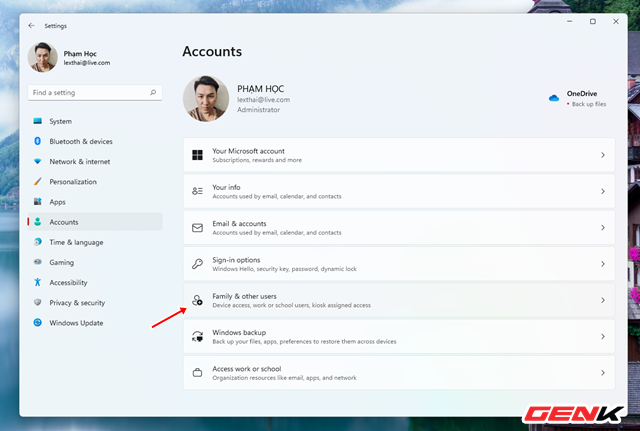Open Family & other users settings
Image resolution: width=640 pixels, height=431 pixels.
(399, 300)
